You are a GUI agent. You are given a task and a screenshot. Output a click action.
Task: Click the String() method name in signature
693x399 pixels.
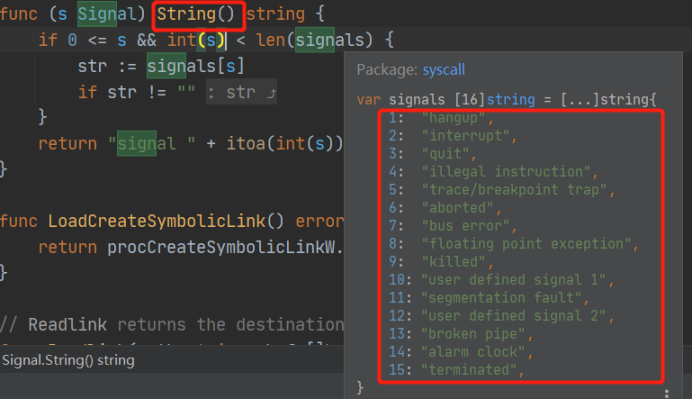196,14
